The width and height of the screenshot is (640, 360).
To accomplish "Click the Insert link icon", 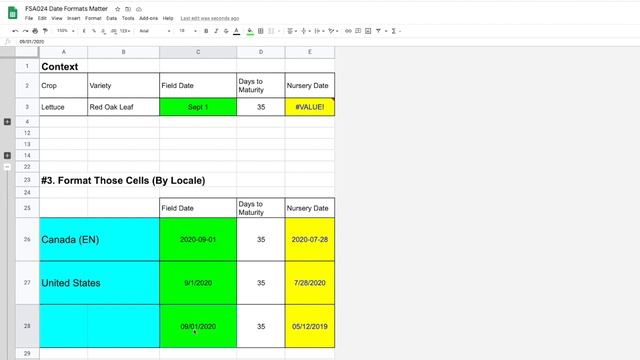I will pyautogui.click(x=348, y=31).
